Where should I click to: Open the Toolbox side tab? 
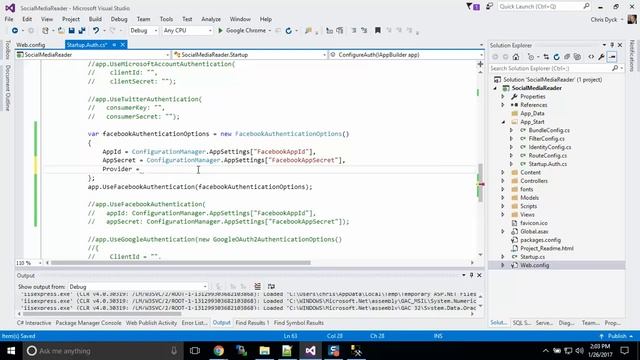[x=7, y=50]
